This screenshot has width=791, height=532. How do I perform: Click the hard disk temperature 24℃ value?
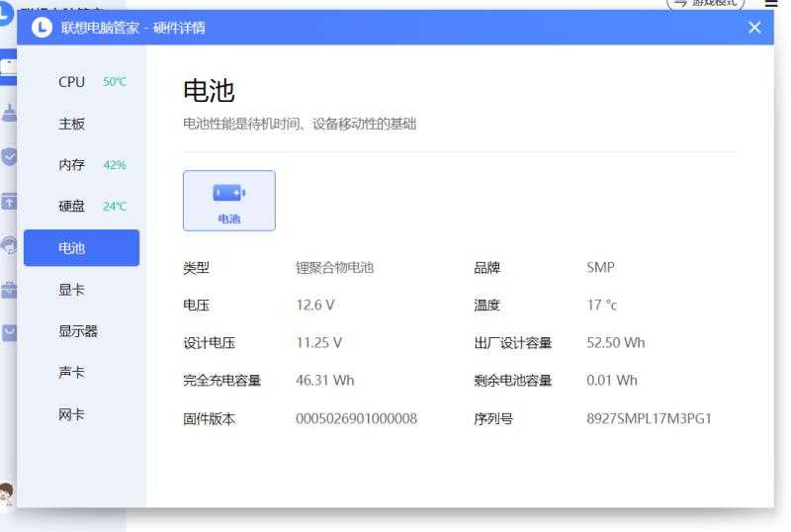115,206
